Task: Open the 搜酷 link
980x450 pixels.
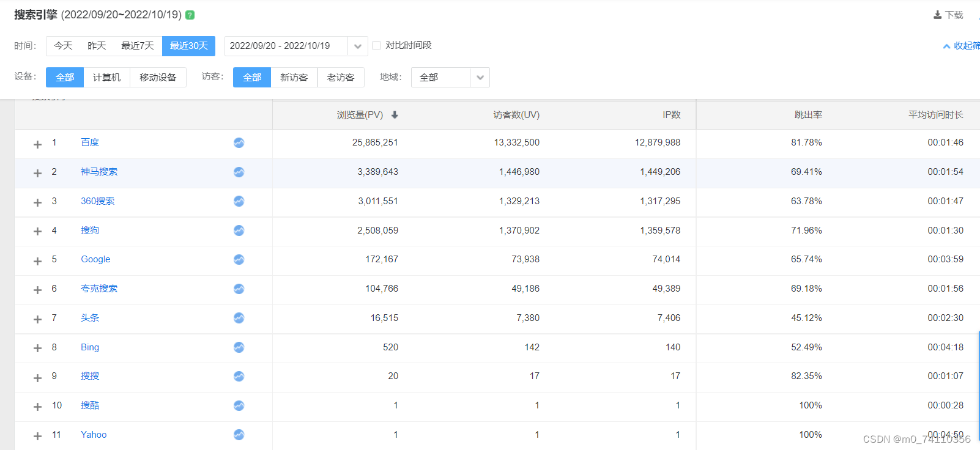Action: click(x=90, y=405)
